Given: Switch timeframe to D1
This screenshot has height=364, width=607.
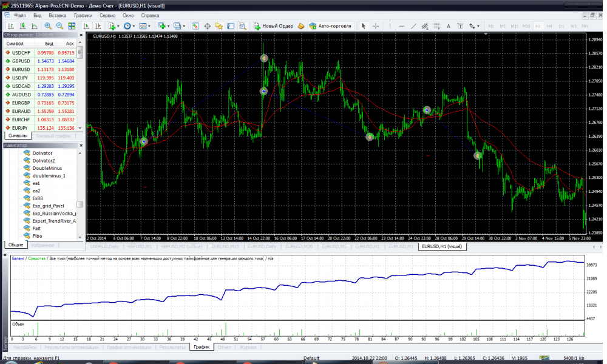Looking at the screenshot, I should (x=561, y=26).
